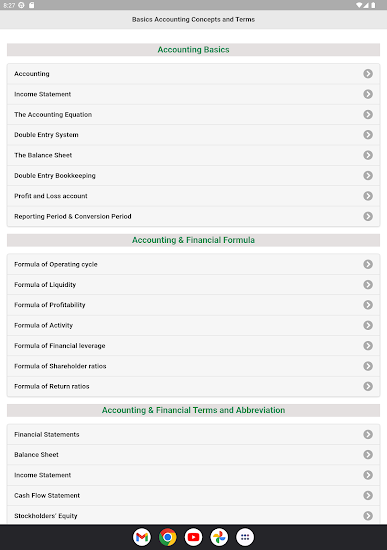The height and width of the screenshot is (550, 387).
Task: Tap the arrow icon beside Cash Flow Statement
Action: tap(368, 495)
